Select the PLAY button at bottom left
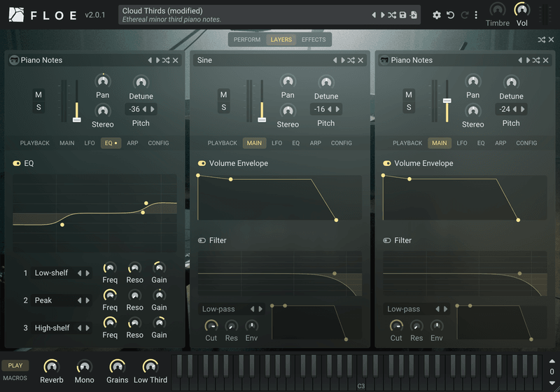Screen dimensions: 560x392 coord(15,365)
